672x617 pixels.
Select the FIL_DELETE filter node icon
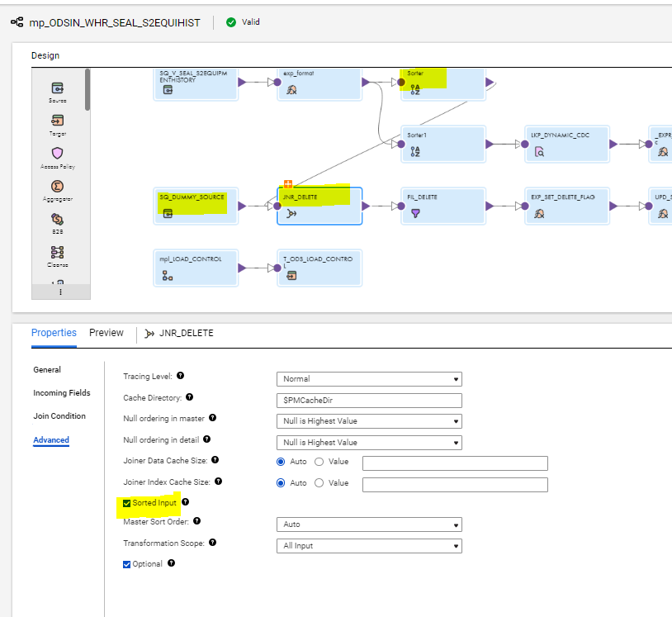(x=415, y=213)
